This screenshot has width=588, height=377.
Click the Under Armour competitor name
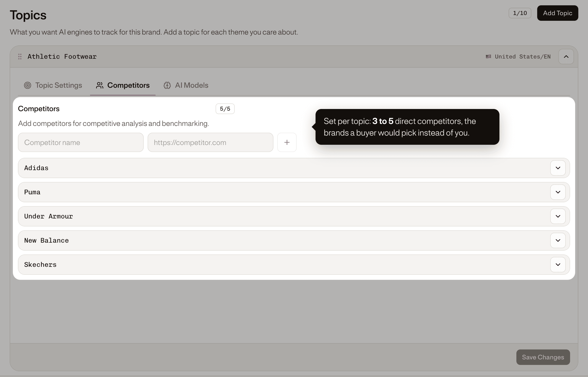(x=49, y=216)
